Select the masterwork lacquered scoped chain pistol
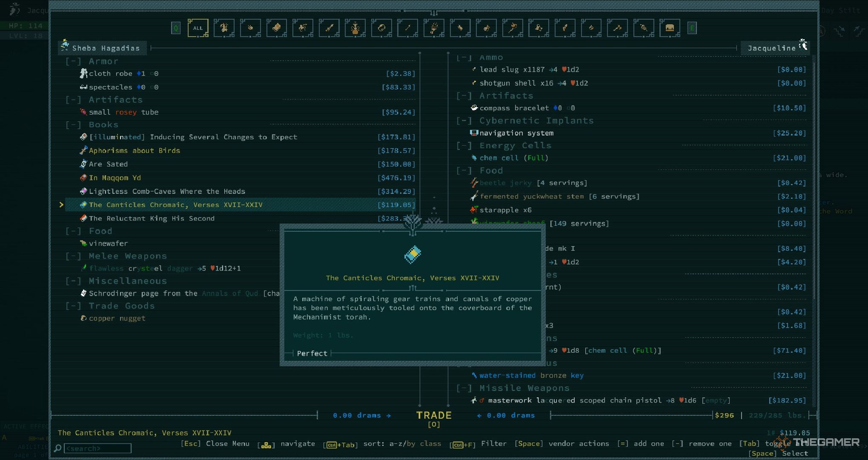 (631, 400)
